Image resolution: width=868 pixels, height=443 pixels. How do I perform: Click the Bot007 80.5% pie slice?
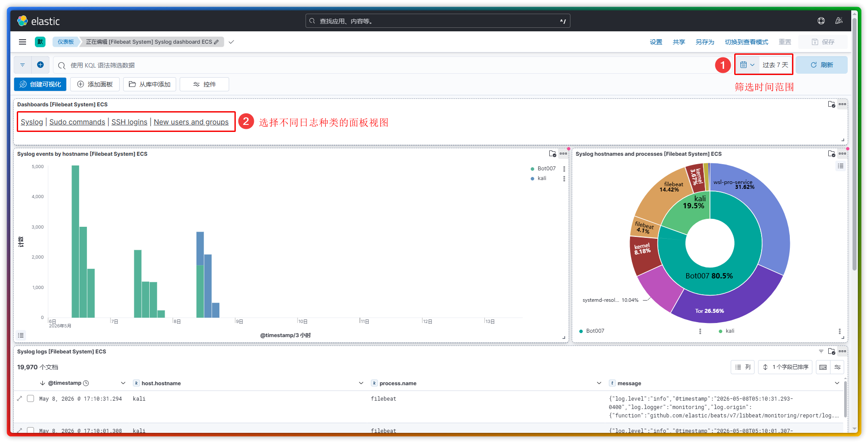click(x=709, y=276)
